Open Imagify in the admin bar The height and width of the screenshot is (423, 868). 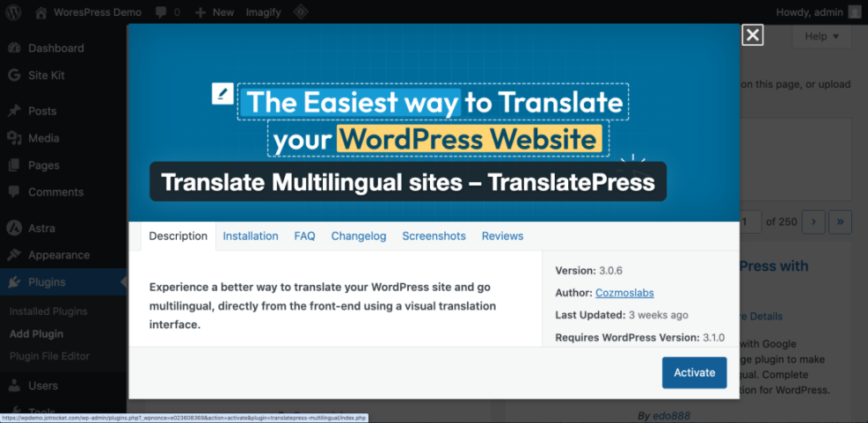[x=264, y=12]
